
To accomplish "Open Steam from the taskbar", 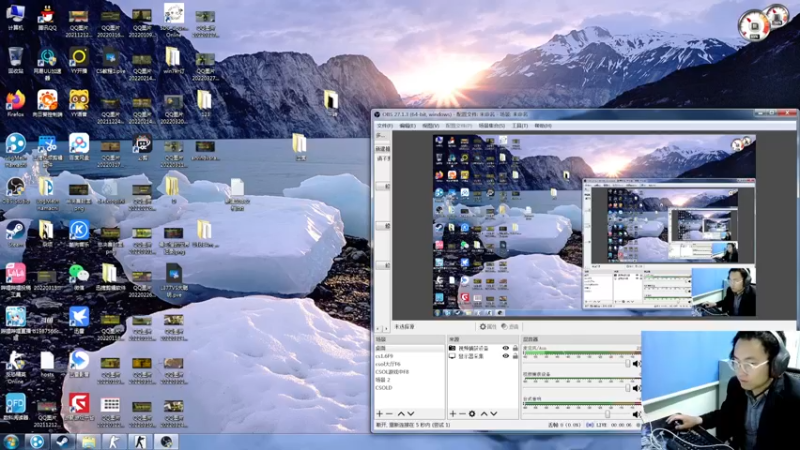I will pos(63,441).
